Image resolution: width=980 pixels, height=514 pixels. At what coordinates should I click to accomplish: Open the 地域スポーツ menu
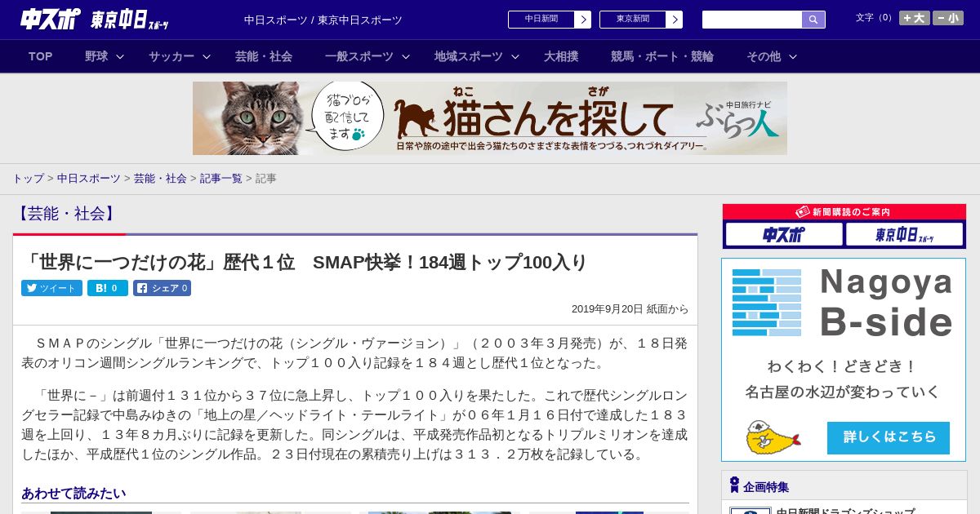pos(469,56)
